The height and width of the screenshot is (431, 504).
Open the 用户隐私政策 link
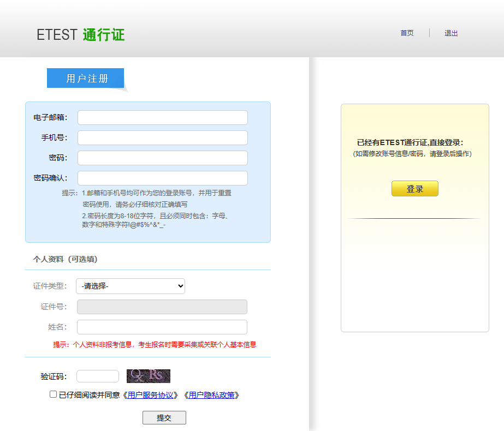pos(211,396)
